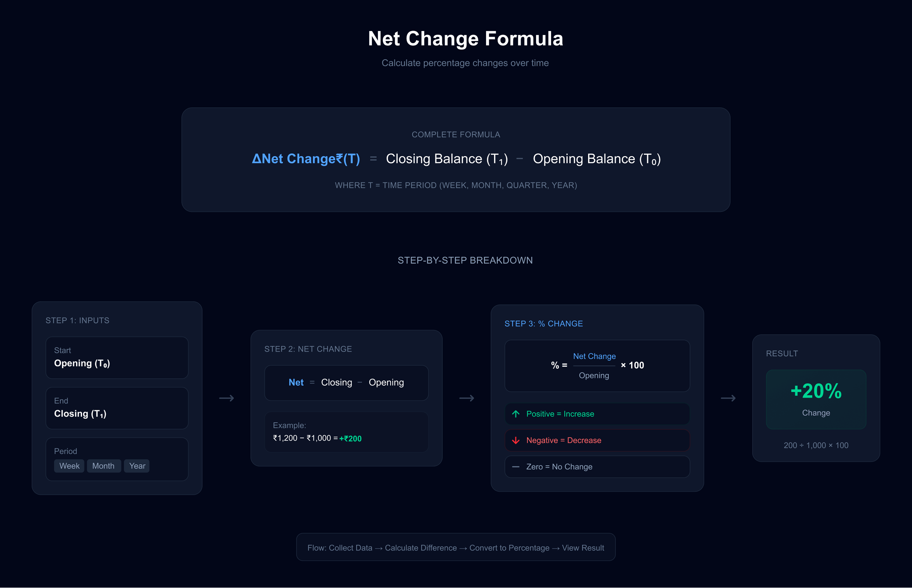Click the Negative = Decrease row

tap(597, 440)
